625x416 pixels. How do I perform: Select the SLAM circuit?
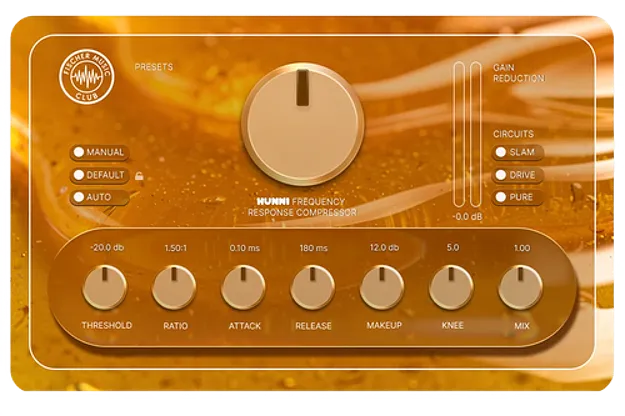(518, 152)
